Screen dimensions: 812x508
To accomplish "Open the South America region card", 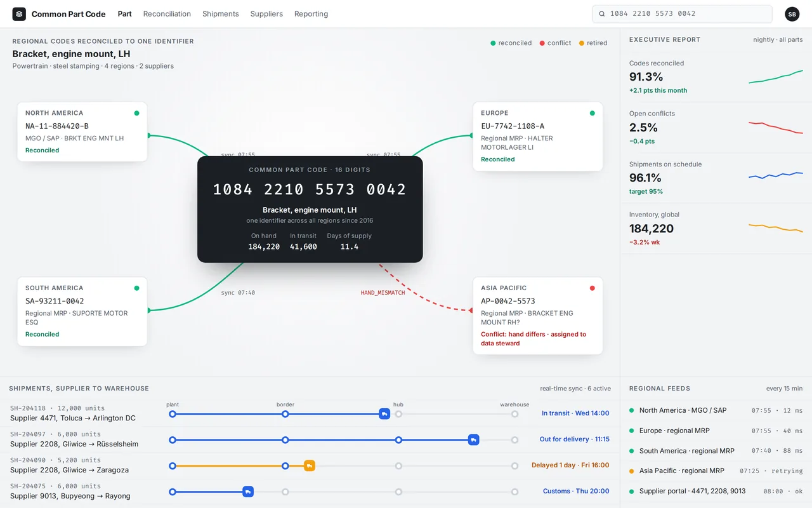I will click(82, 312).
